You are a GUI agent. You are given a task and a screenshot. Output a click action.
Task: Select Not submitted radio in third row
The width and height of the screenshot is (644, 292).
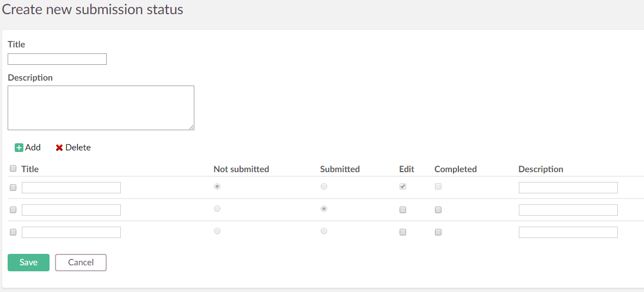pos(217,231)
